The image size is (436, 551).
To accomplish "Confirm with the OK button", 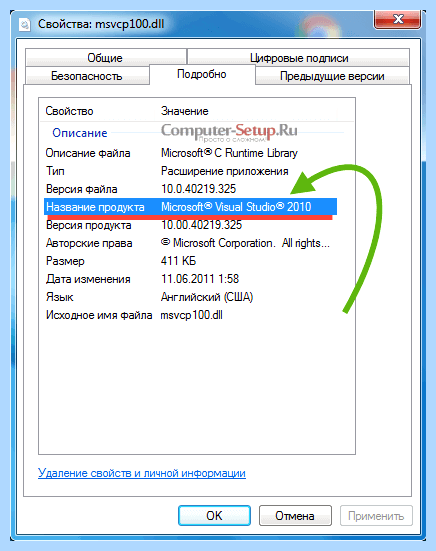I will point(214,516).
